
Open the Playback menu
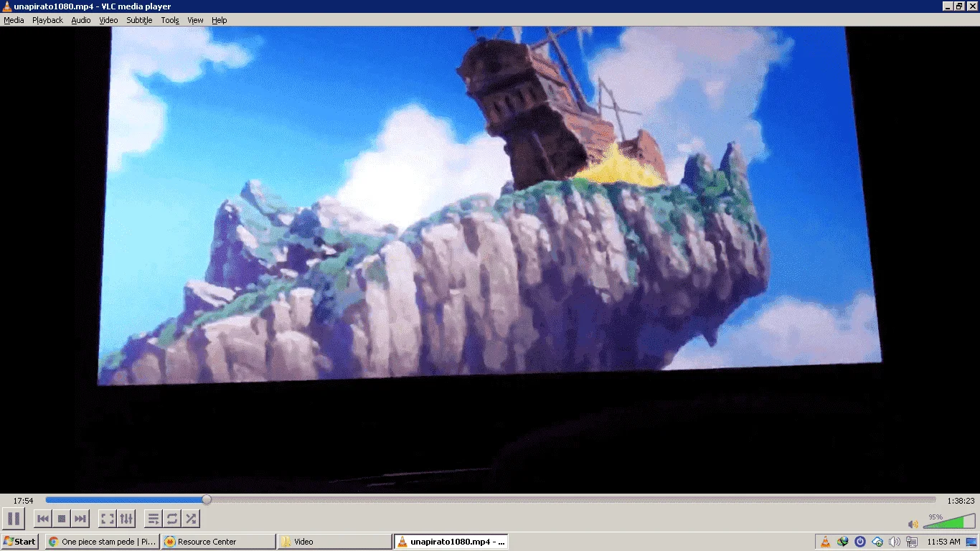tap(47, 20)
